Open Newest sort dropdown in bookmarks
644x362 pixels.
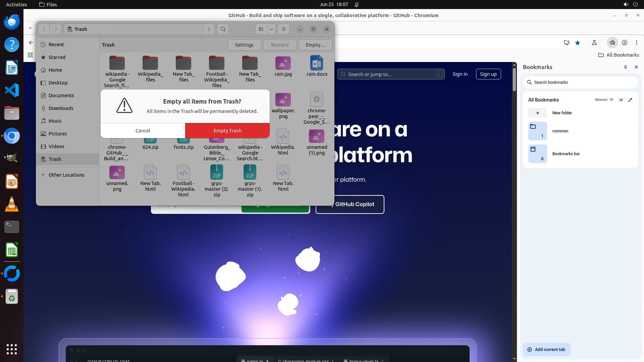604,100
